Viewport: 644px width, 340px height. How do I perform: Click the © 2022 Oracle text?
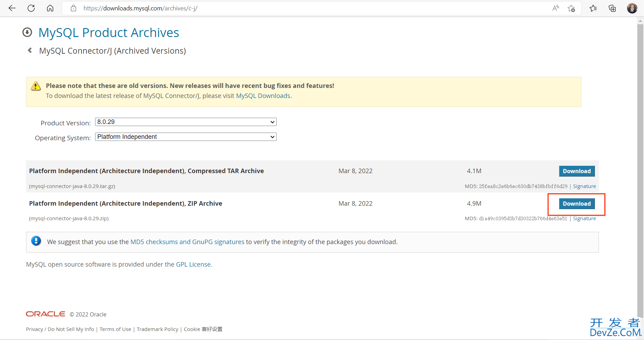pos(88,314)
